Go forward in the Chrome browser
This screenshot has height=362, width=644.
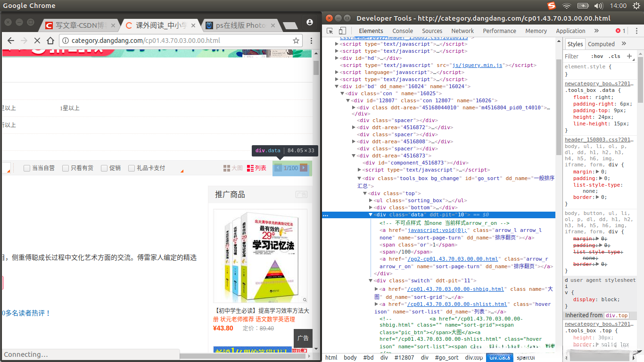coord(24,41)
